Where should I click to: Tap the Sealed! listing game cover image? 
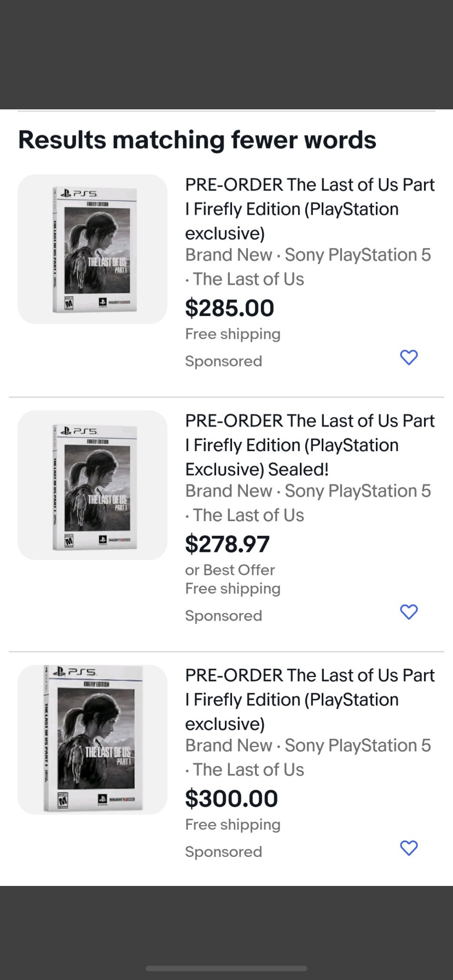click(92, 485)
